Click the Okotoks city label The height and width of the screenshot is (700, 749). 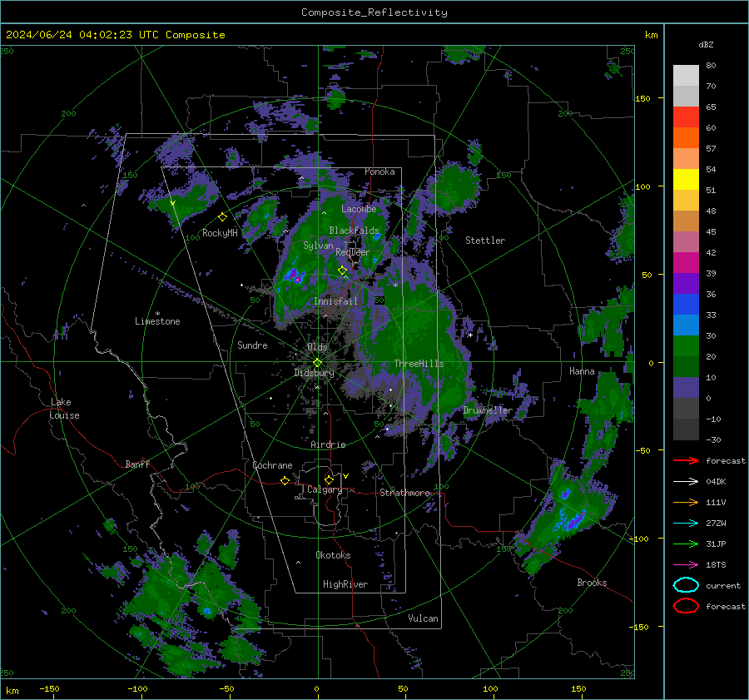[x=333, y=555]
